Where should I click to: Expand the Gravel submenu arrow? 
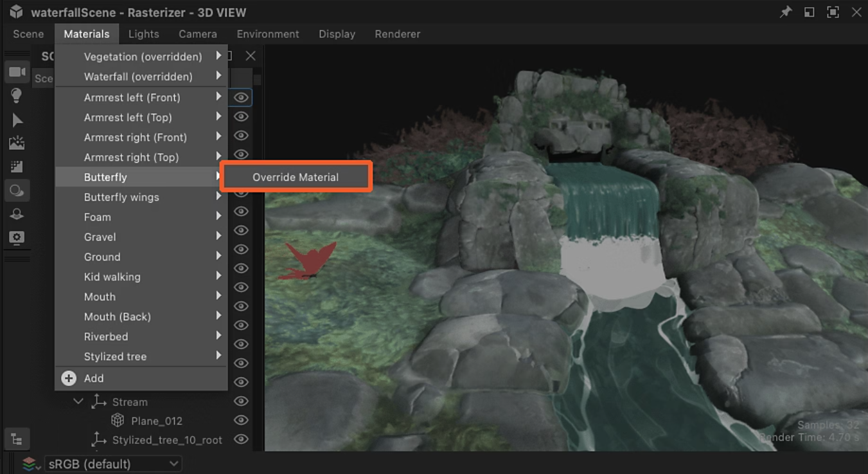tap(218, 236)
